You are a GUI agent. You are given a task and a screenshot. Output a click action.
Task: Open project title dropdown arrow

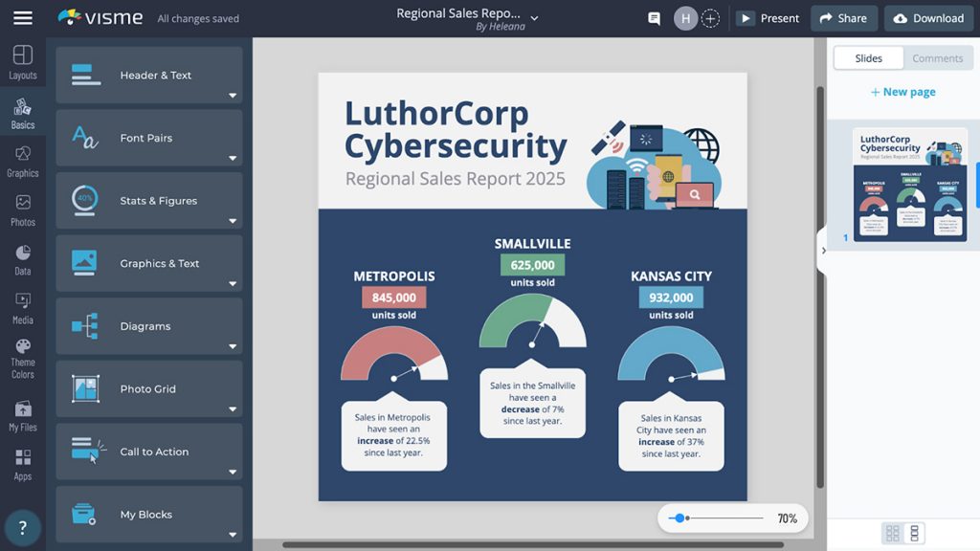click(535, 18)
